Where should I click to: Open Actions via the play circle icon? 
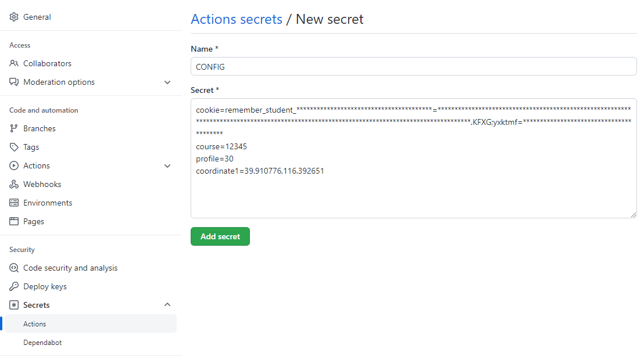click(x=13, y=166)
